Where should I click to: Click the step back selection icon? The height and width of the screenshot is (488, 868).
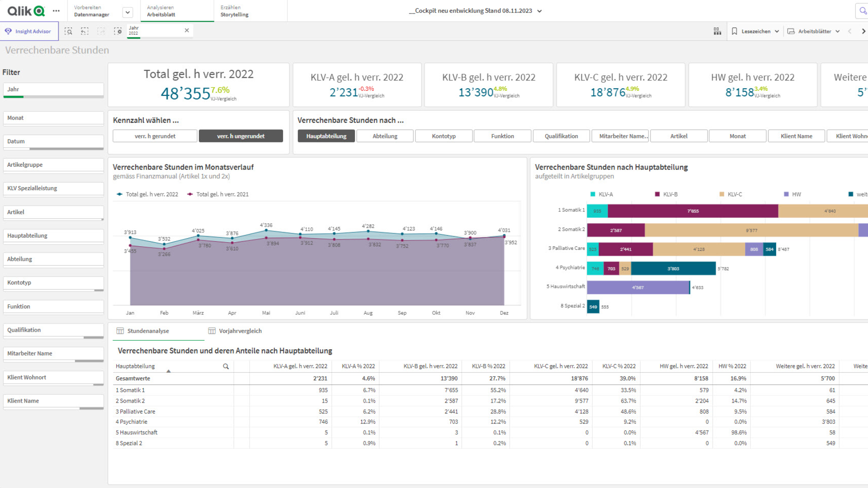85,31
